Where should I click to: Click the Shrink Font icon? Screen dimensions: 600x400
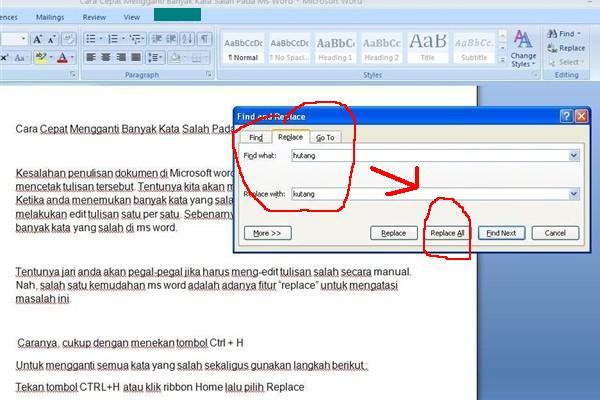click(52, 39)
